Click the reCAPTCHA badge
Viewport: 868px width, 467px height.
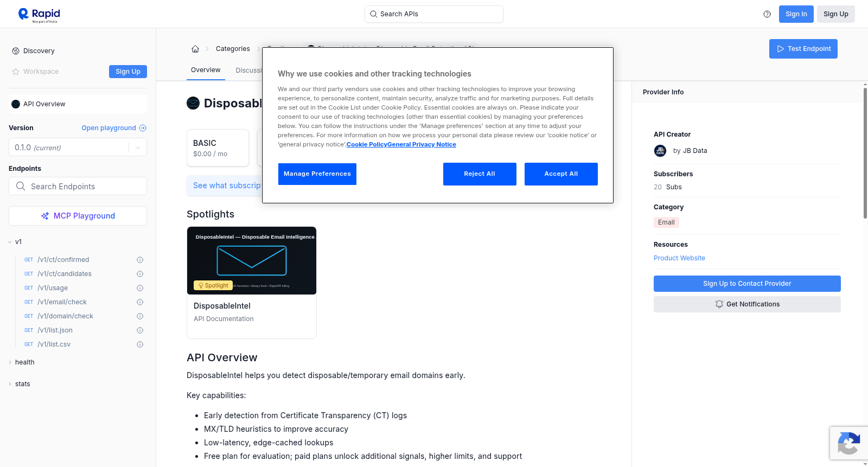click(x=848, y=443)
